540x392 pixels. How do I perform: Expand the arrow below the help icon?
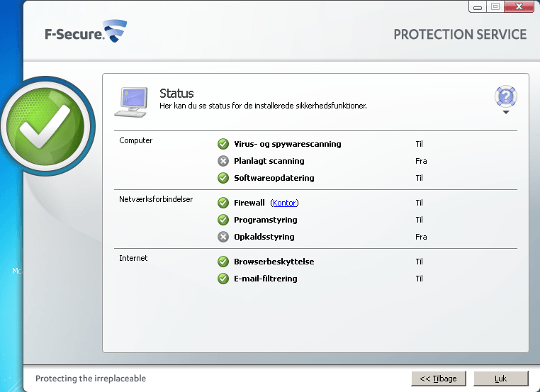[x=505, y=112]
